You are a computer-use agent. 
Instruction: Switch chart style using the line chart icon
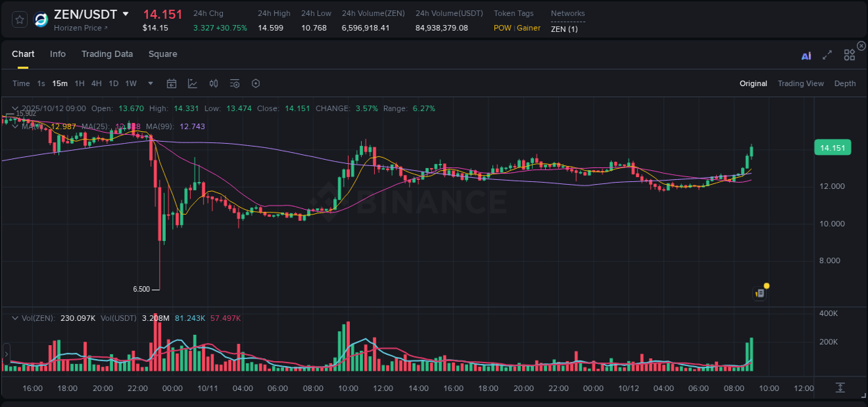pos(192,83)
